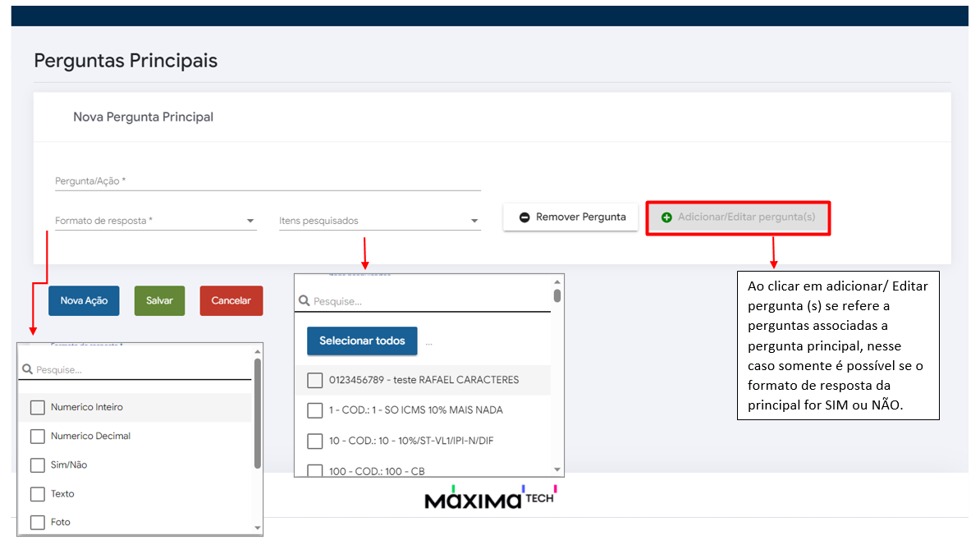Click the green Salvar button
The height and width of the screenshot is (549, 980).
point(159,301)
